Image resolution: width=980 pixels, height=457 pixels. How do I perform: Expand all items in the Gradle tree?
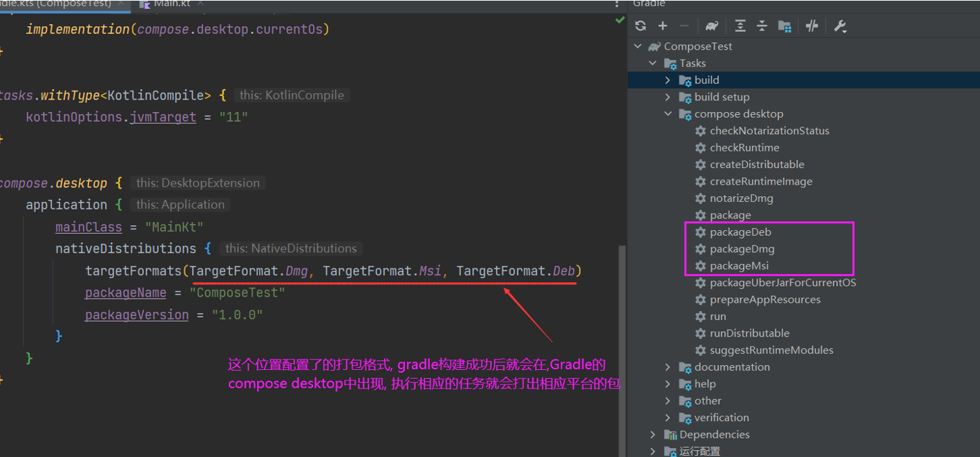(739, 26)
